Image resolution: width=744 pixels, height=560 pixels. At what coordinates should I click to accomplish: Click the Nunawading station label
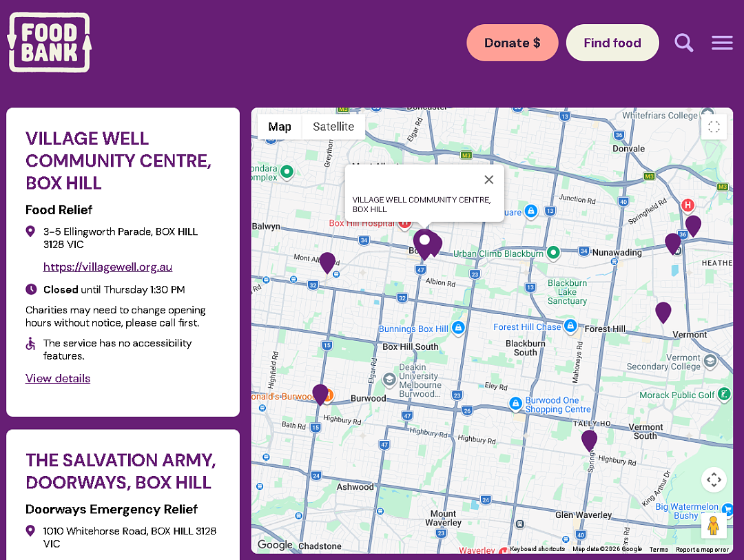617,253
